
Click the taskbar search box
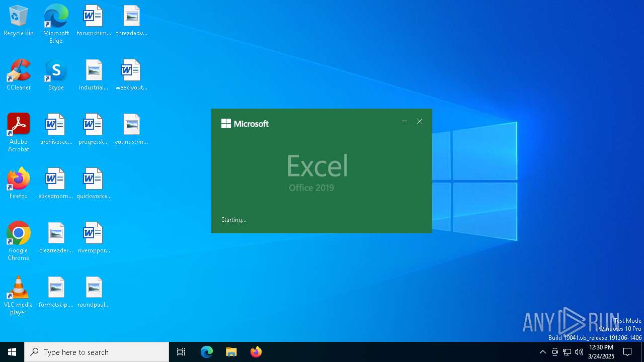[97, 352]
